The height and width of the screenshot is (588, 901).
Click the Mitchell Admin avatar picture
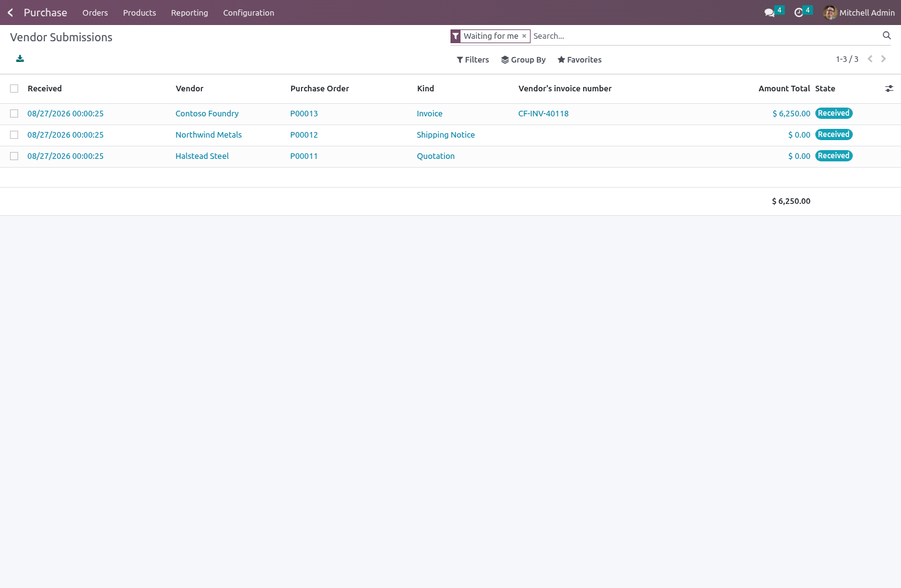pos(830,13)
